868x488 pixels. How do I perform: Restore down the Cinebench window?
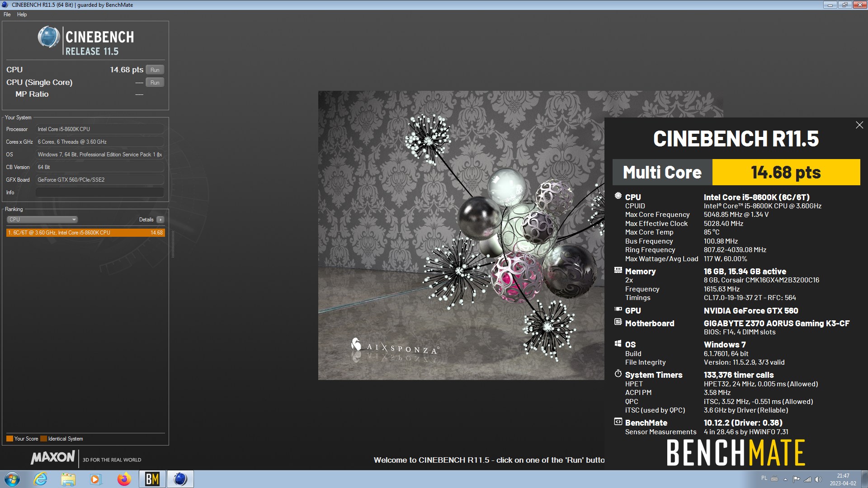[x=844, y=5]
